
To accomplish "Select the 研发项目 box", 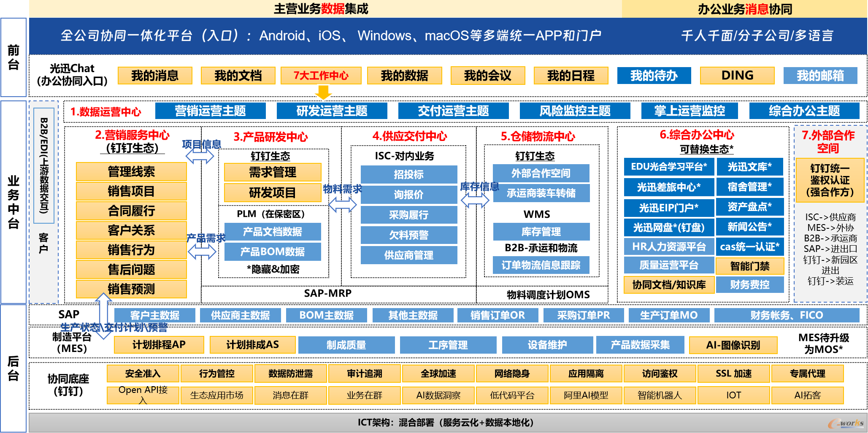I will (273, 193).
